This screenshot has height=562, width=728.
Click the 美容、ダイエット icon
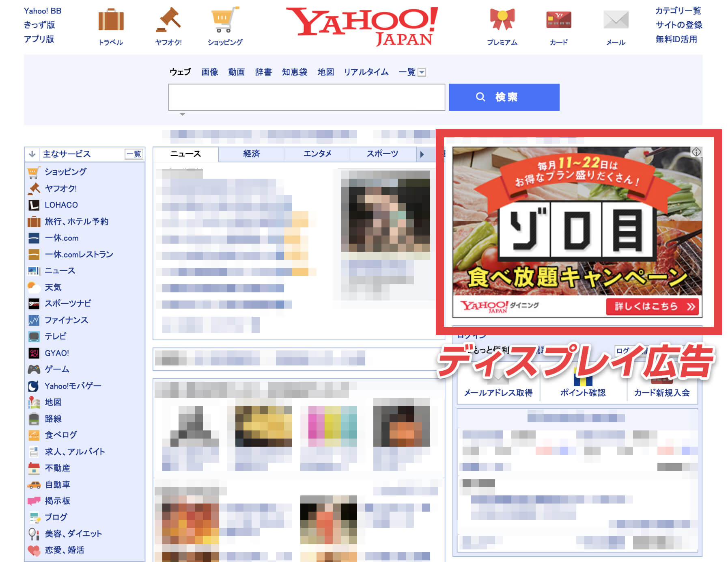(34, 534)
